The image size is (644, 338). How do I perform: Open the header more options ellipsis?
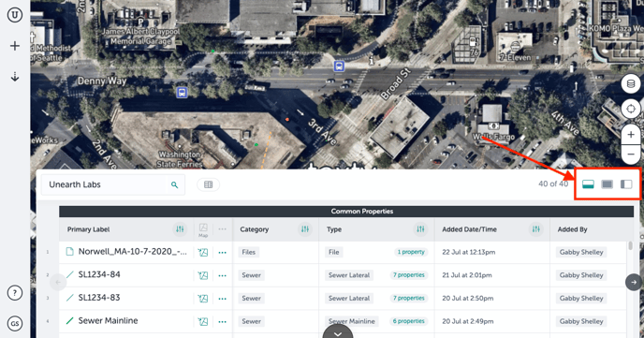pos(222,228)
